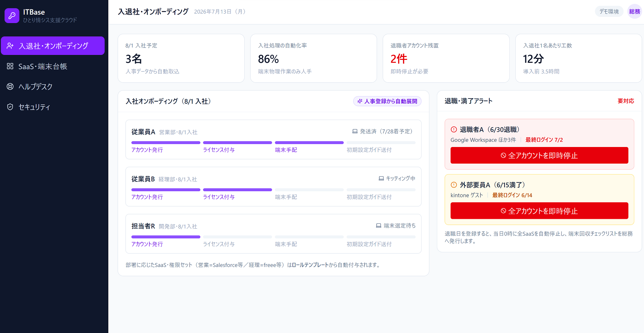Select the 従業員A name
The width and height of the screenshot is (644, 333).
pyautogui.click(x=143, y=132)
